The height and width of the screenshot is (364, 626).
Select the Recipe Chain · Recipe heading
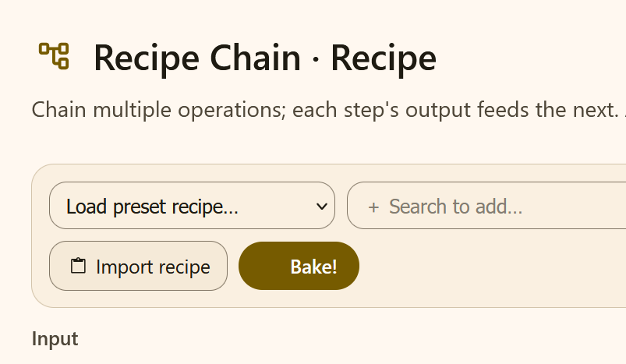[x=265, y=58]
